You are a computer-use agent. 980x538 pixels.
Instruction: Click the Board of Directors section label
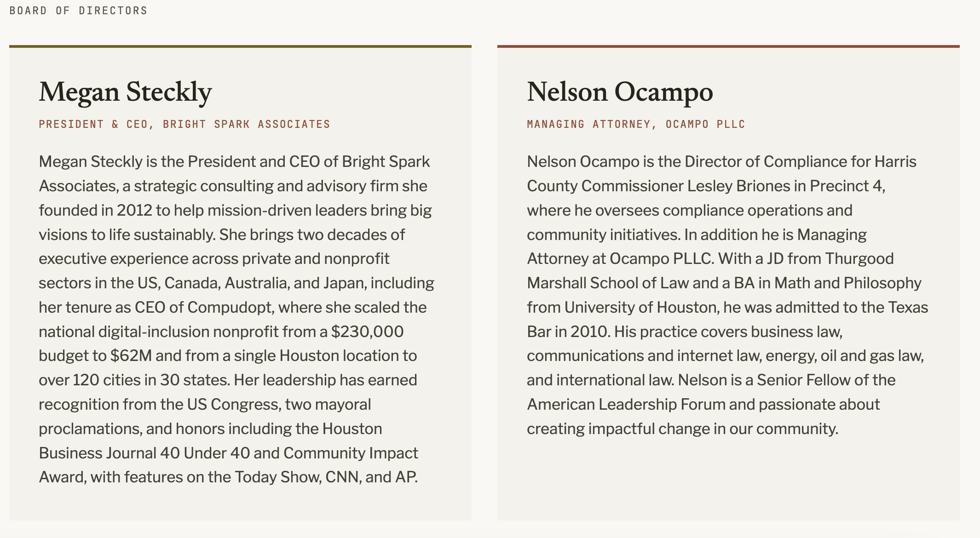tap(78, 11)
